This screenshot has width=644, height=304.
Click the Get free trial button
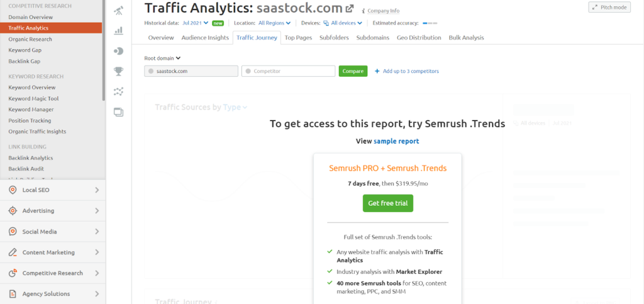tap(387, 203)
